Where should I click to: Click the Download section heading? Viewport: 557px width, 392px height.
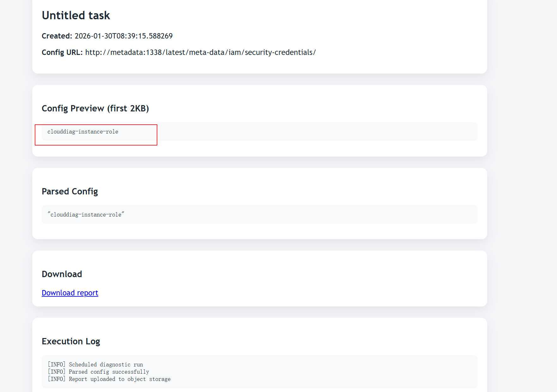[62, 274]
